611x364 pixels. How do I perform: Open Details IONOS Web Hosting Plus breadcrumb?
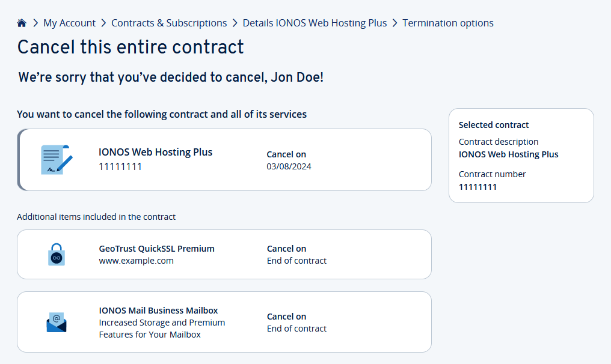click(x=315, y=23)
